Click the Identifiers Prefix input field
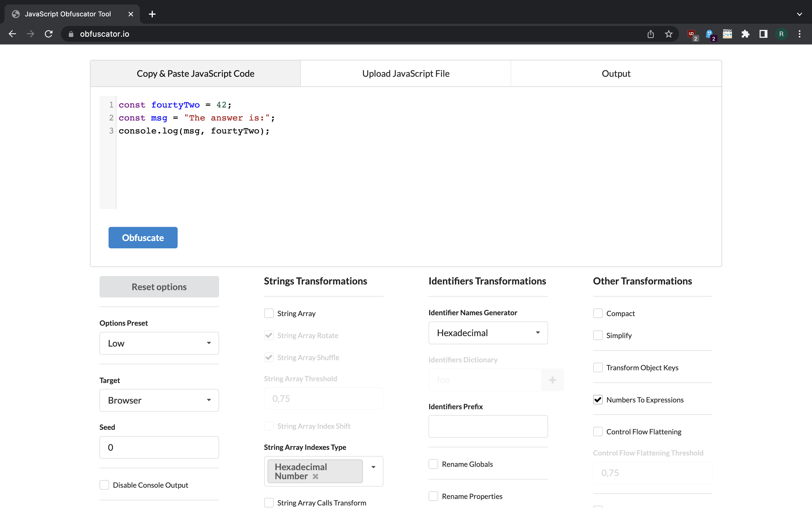The width and height of the screenshot is (812, 508). (488, 427)
